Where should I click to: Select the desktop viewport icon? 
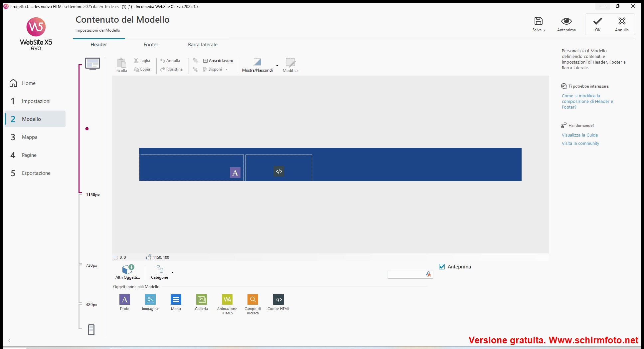(x=92, y=63)
